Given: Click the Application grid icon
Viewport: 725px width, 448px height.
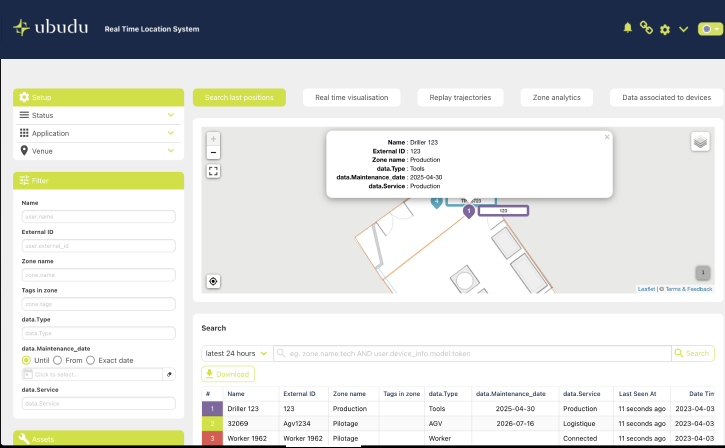Looking at the screenshot, I should click(x=24, y=133).
